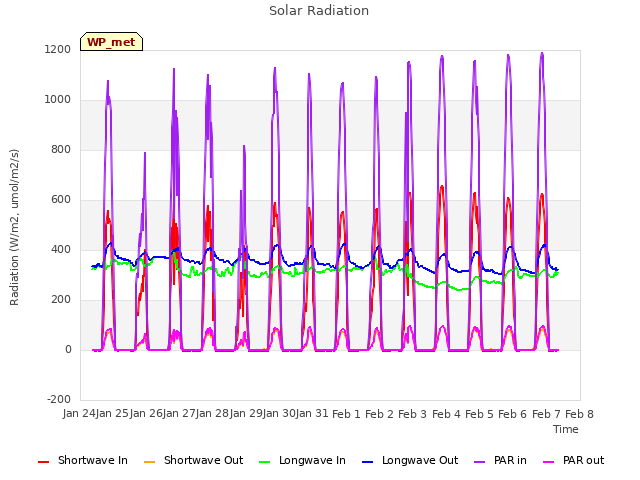Click the Jan 30 x-axis label

click(x=279, y=414)
